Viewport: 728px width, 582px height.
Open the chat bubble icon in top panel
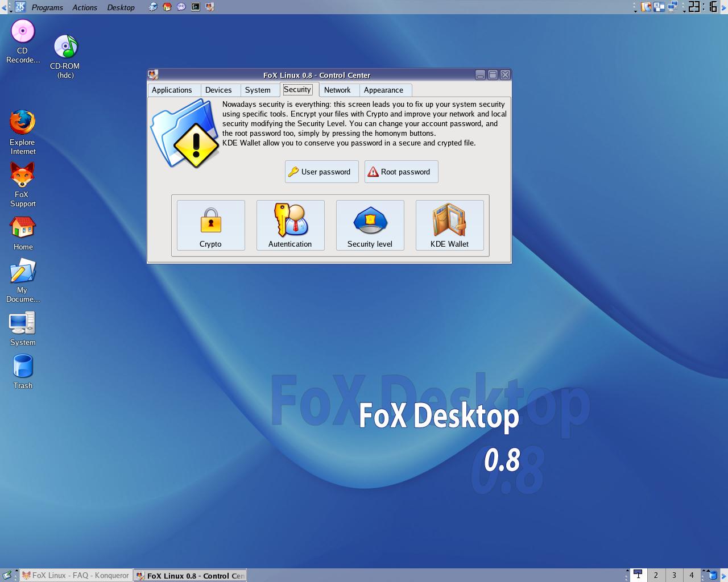(181, 7)
